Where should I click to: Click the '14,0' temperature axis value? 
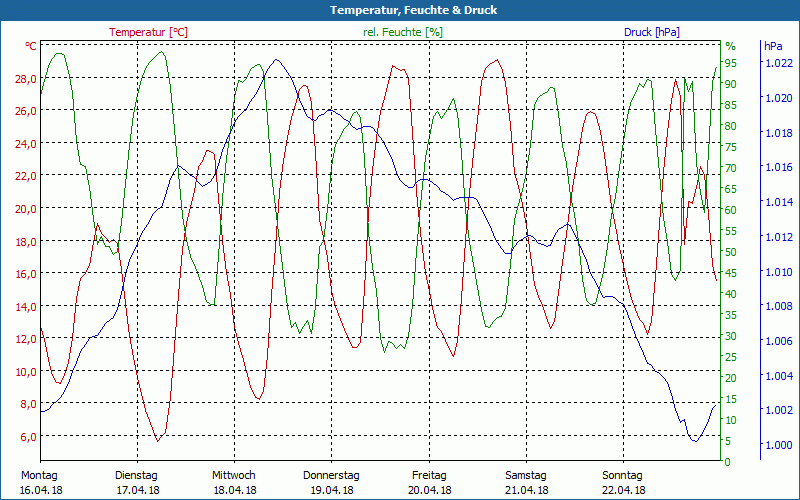[x=26, y=307]
